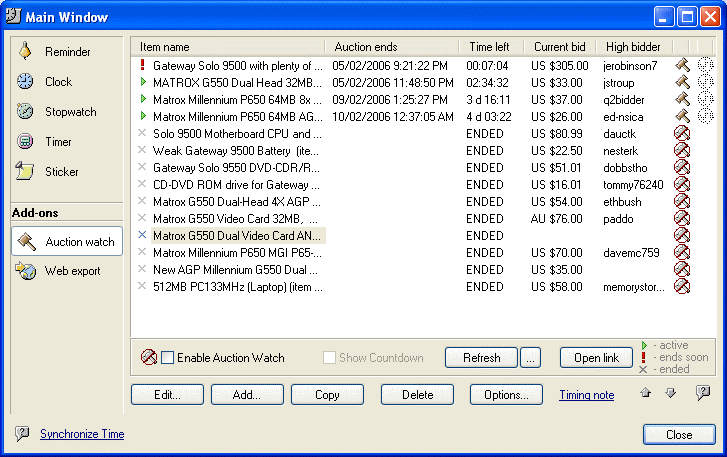
Task: Move selected auction up with arrow icon
Action: tap(645, 393)
